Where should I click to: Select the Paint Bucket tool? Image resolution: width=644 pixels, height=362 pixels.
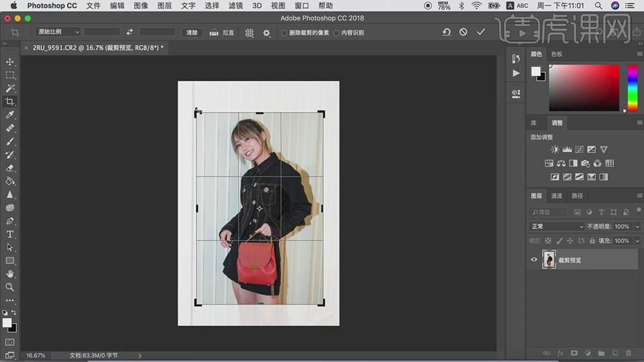(10, 181)
